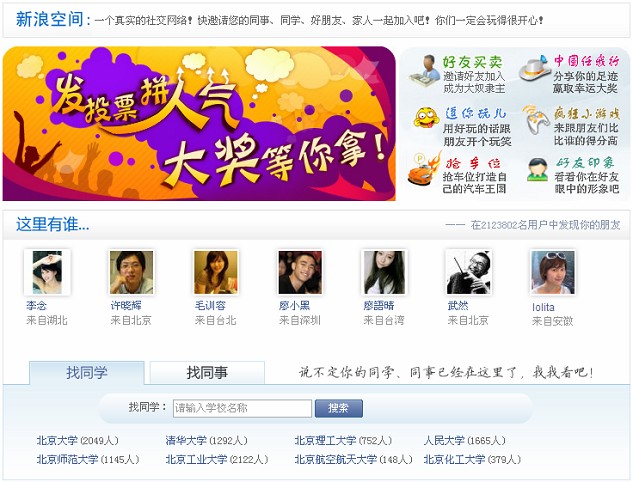Open the 北京航空航天大学 link
The width and height of the screenshot is (633, 482).
pos(336,459)
